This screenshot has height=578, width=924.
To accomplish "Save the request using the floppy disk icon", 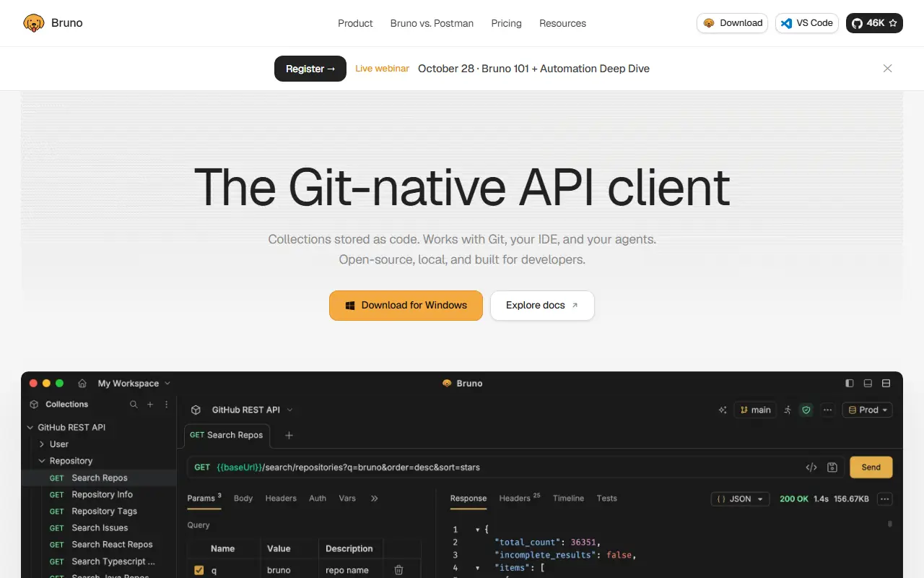I will tap(832, 467).
